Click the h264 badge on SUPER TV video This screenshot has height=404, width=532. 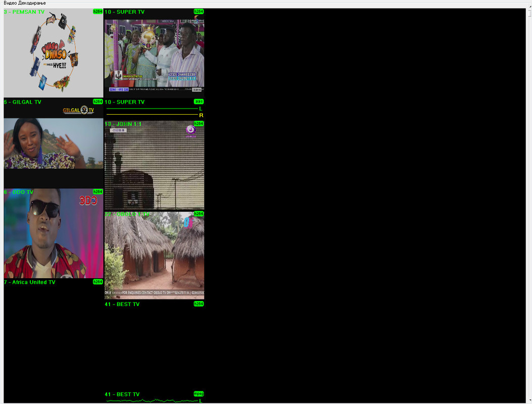tap(198, 12)
